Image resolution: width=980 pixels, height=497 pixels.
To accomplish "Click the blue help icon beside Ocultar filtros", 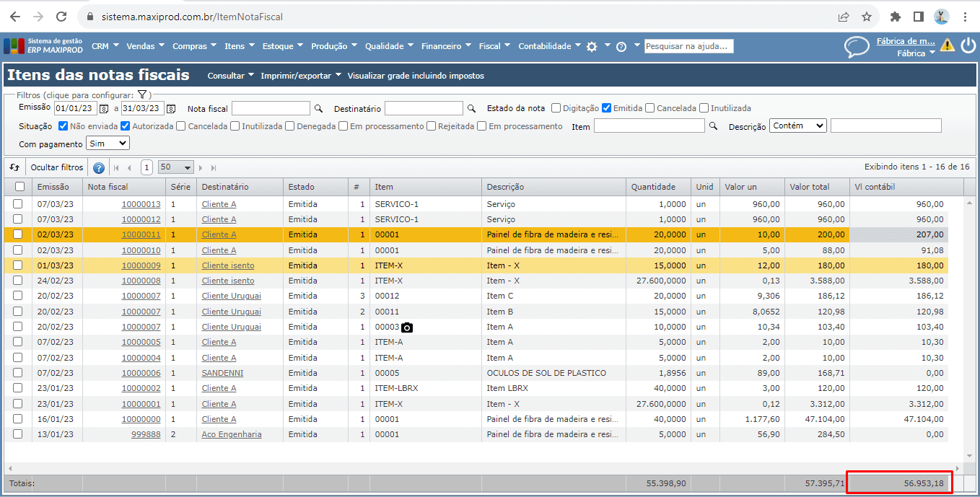I will pos(99,167).
